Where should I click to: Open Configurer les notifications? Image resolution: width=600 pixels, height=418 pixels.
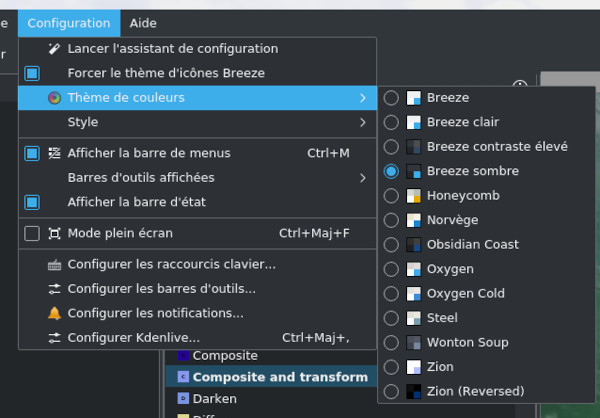coord(197,314)
